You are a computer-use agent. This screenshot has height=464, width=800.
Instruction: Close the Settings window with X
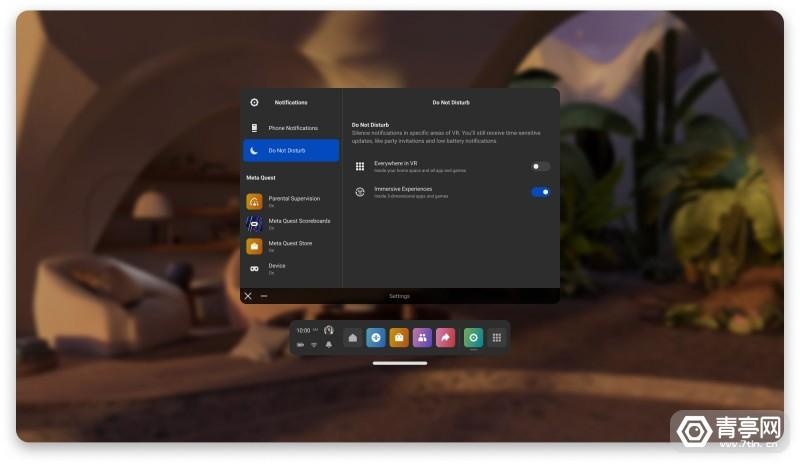[x=248, y=296]
